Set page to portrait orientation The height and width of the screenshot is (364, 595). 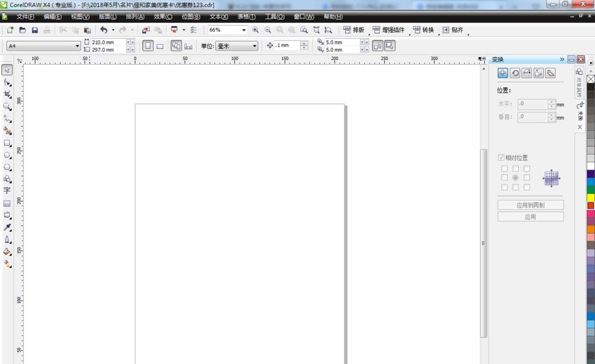[x=148, y=46]
